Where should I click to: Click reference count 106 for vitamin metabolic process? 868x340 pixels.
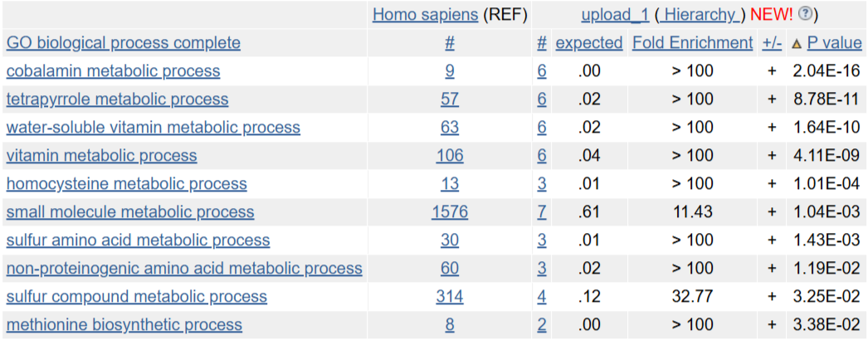pos(449,155)
